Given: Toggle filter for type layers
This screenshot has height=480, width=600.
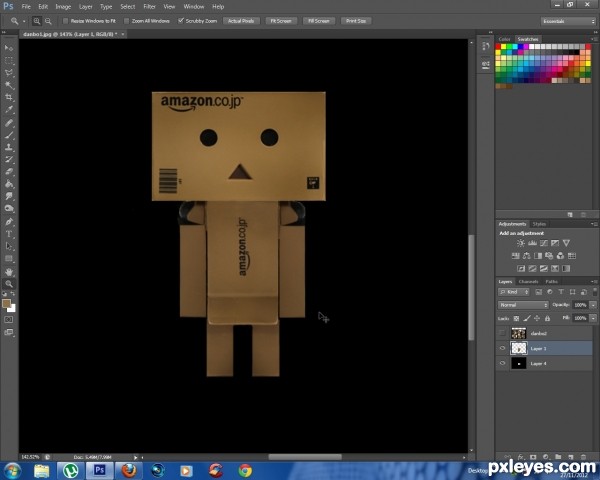Looking at the screenshot, I should point(561,292).
